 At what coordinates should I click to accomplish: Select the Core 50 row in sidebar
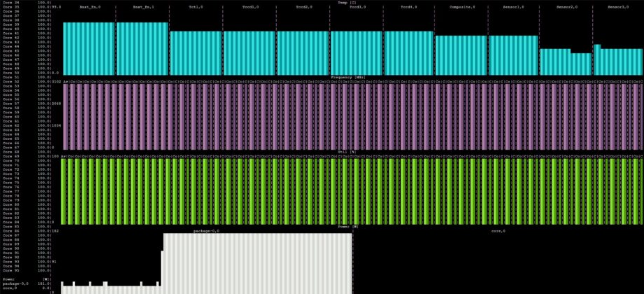(x=12, y=72)
